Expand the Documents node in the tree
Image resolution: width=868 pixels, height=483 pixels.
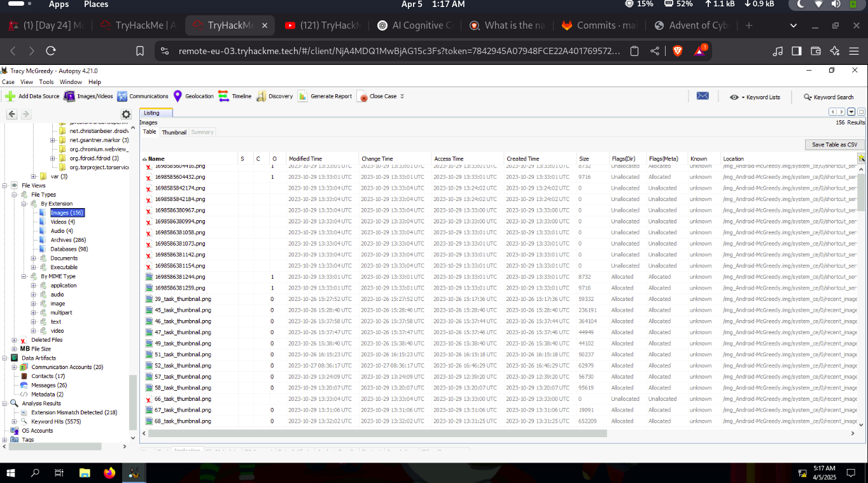34,258
